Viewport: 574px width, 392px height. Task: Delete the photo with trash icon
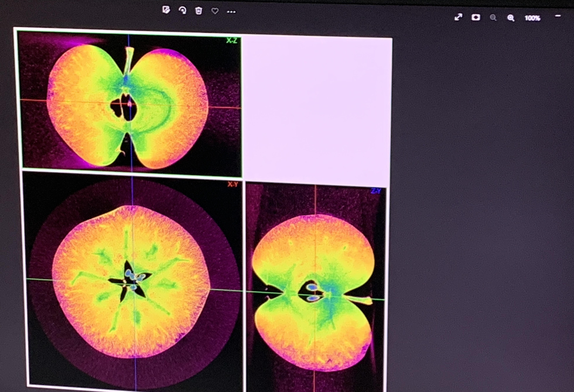click(x=199, y=11)
